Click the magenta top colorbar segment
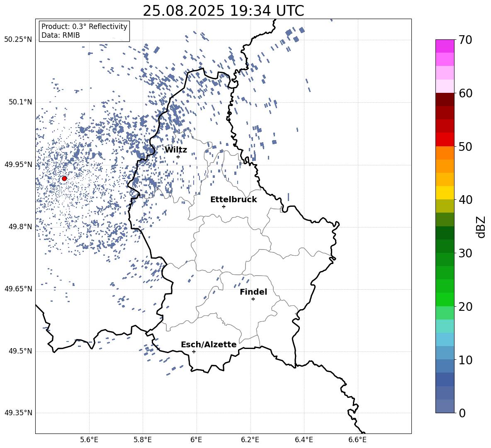491x448 pixels. [x=445, y=46]
